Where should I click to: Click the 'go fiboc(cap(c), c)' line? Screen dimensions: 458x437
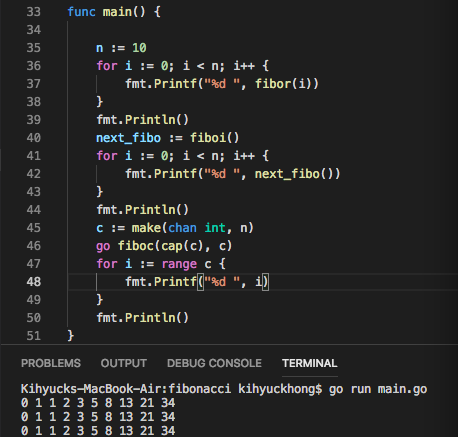pyautogui.click(x=164, y=246)
